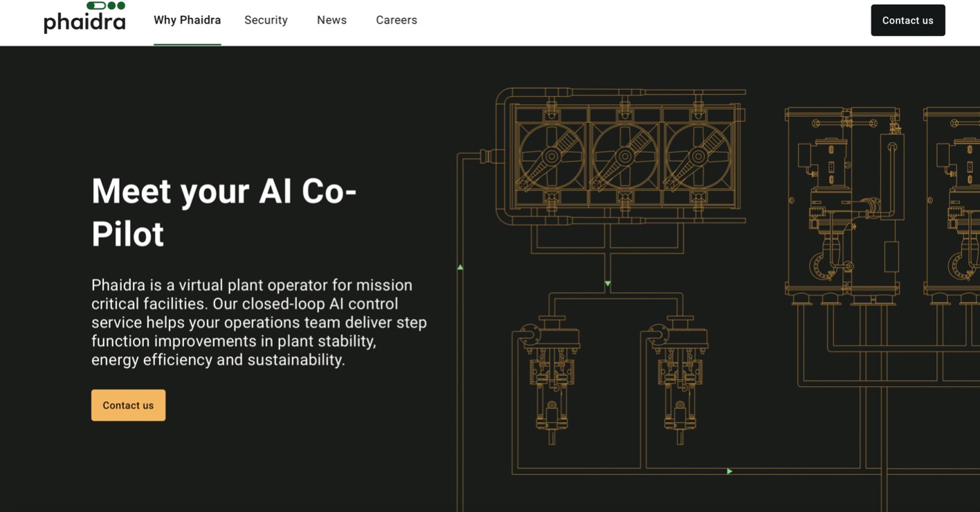Image resolution: width=980 pixels, height=512 pixels.
Task: Navigate to Careers
Action: tap(397, 20)
